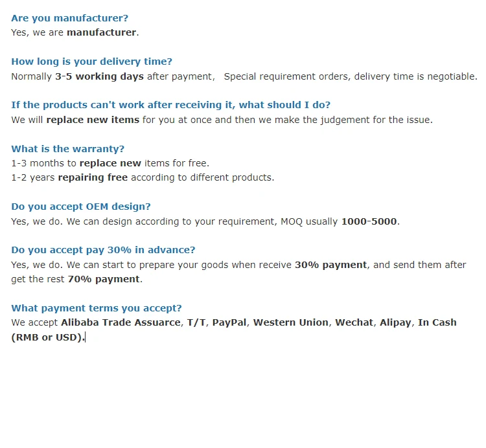This screenshot has width=486, height=448.
Task: Click the "Do you accept OEM design?" question
Action: [80, 207]
